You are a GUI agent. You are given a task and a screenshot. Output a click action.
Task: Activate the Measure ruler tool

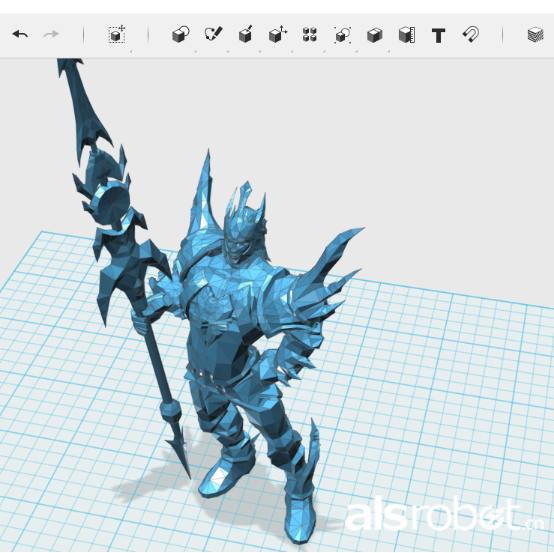pos(407,35)
